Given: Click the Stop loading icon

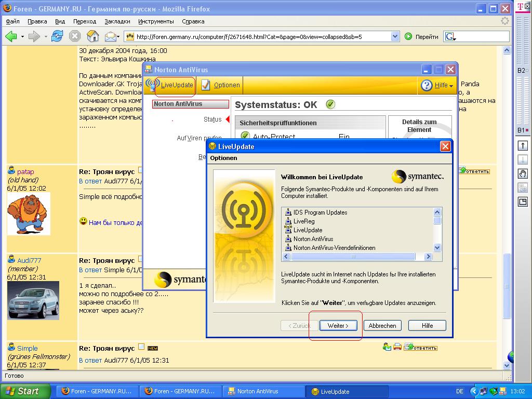Looking at the screenshot, I should click(75, 36).
